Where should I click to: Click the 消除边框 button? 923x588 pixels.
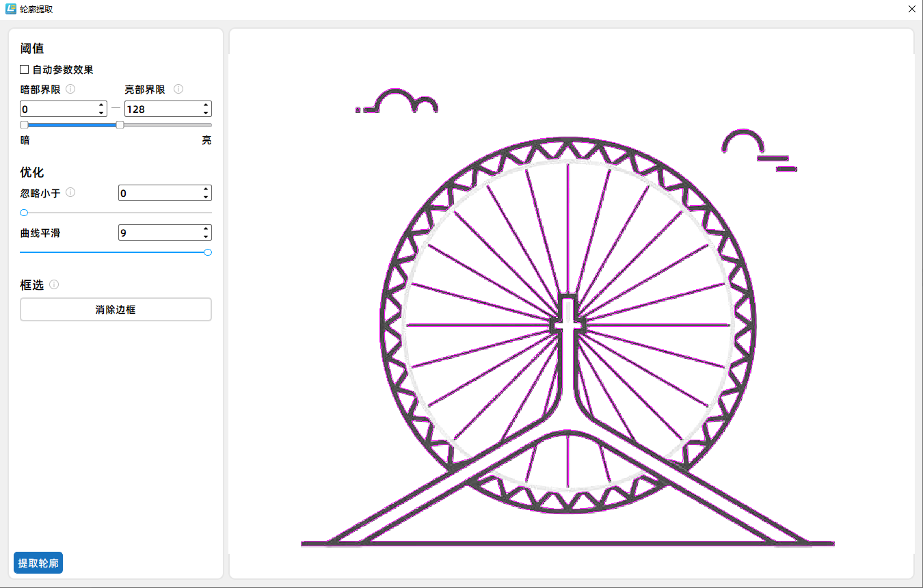pos(116,310)
